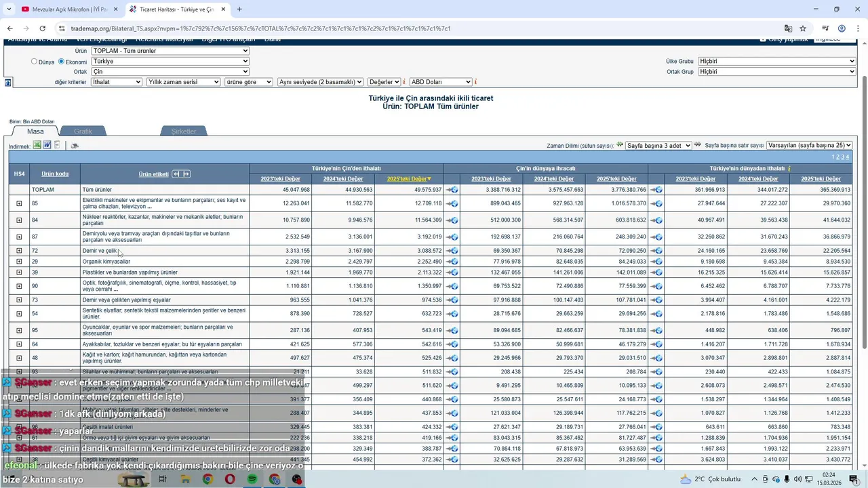This screenshot has width=868, height=488.
Task: Select the Ekonomi radio button
Action: pos(61,62)
